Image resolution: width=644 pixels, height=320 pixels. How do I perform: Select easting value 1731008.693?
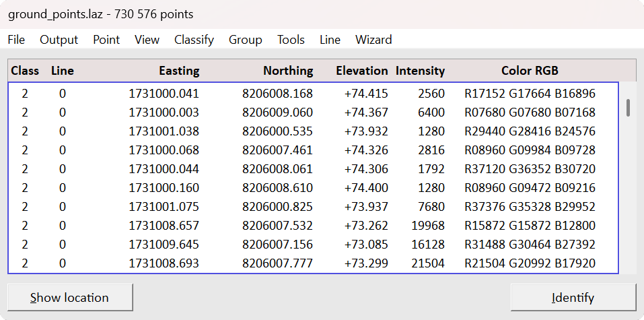tap(164, 263)
